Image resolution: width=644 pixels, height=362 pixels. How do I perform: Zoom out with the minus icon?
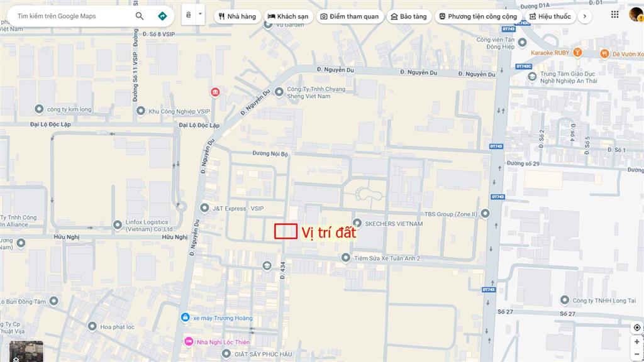[x=637, y=355]
